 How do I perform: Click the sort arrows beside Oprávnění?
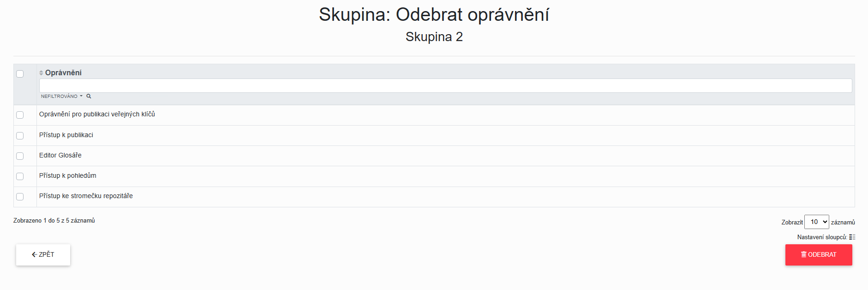click(41, 73)
